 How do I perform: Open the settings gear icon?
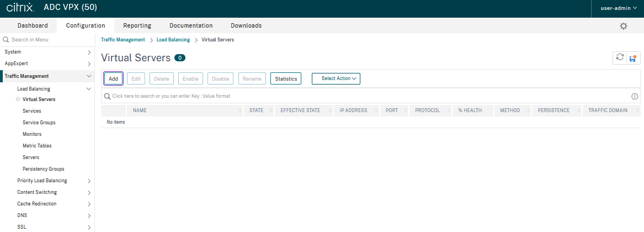pyautogui.click(x=624, y=26)
